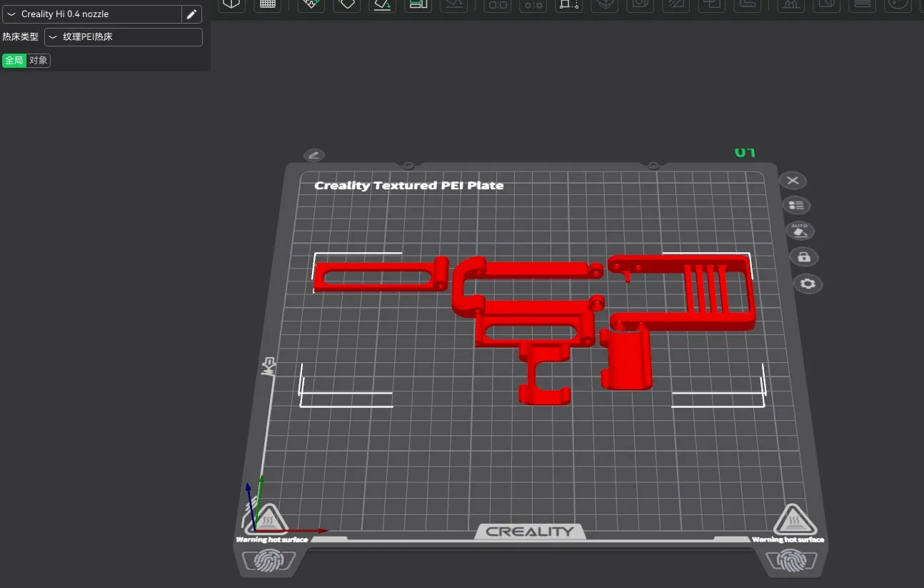Select the 全局 (global) toggle

(x=14, y=61)
